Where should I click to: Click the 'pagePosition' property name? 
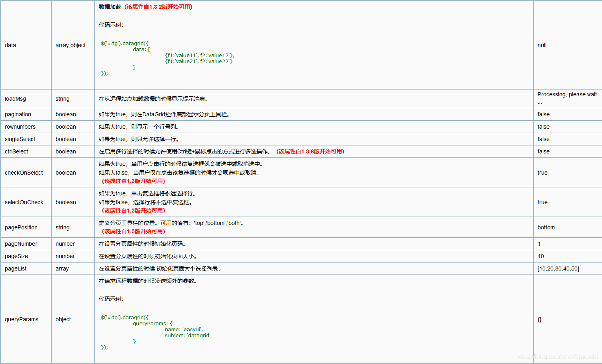(21, 227)
